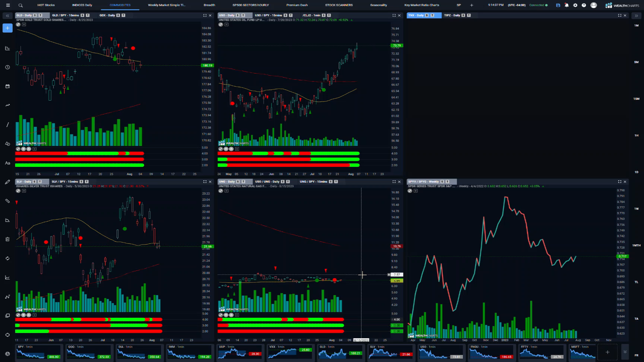Image resolution: width=644 pixels, height=362 pixels.
Task: Select the 1H timeframe button
Action: pyautogui.click(x=636, y=135)
